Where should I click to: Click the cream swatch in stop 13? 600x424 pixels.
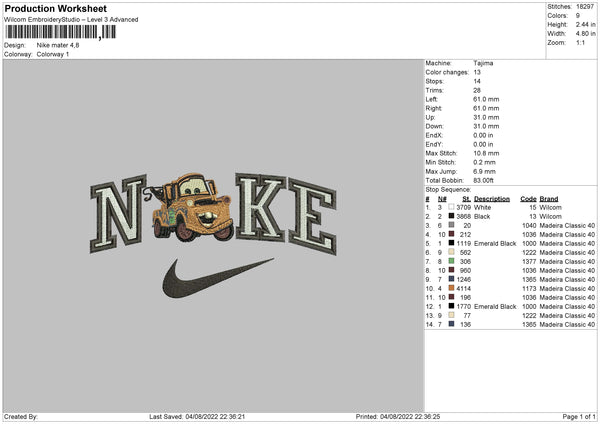[451, 315]
